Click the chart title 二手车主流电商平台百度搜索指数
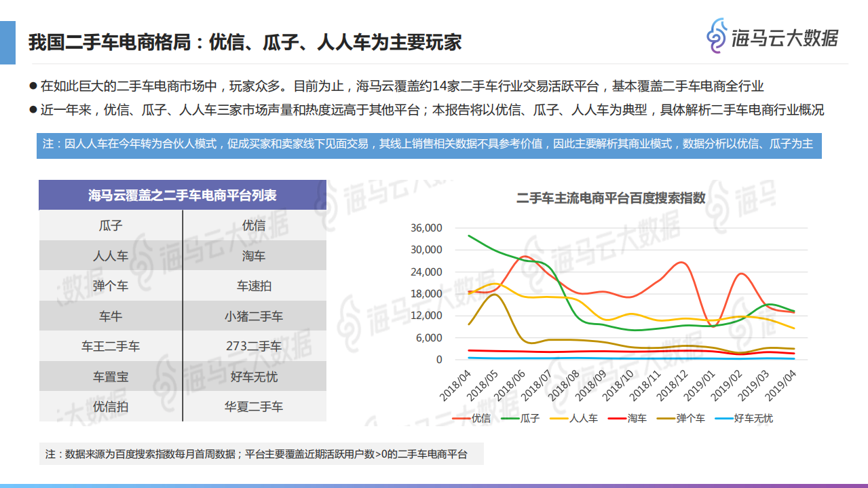Image resolution: width=868 pixels, height=488 pixels. 611,200
